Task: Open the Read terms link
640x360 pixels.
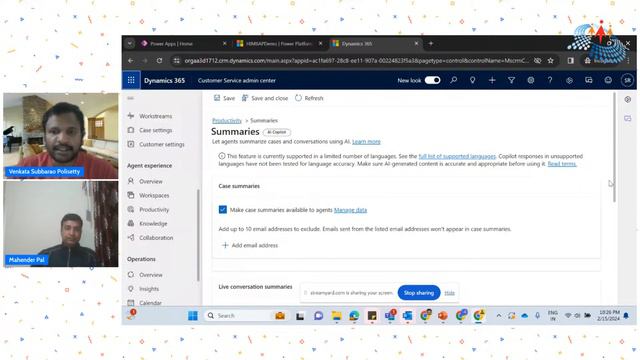Action: [562, 164]
